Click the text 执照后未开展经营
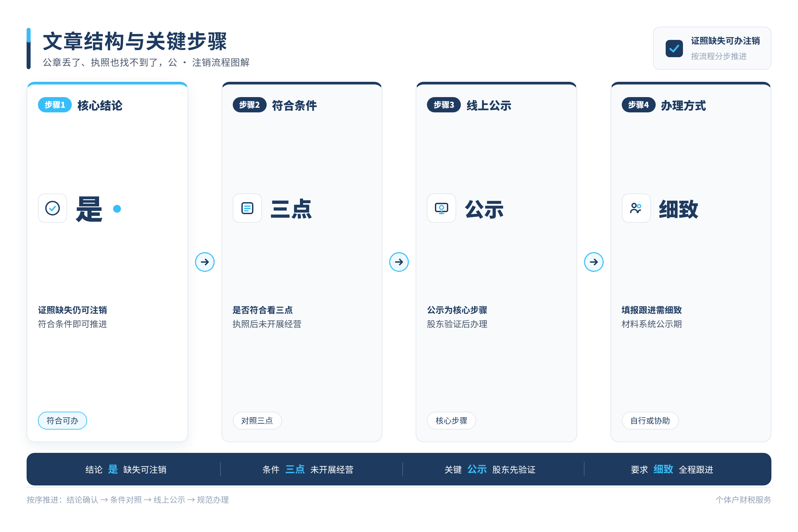Image resolution: width=798 pixels, height=532 pixels. point(267,324)
